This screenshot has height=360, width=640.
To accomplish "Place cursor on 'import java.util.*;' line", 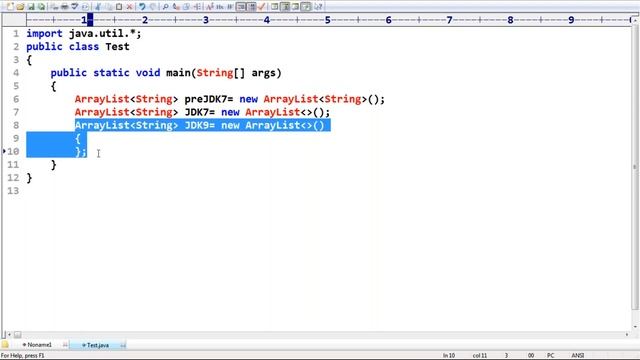I will pos(84,33).
